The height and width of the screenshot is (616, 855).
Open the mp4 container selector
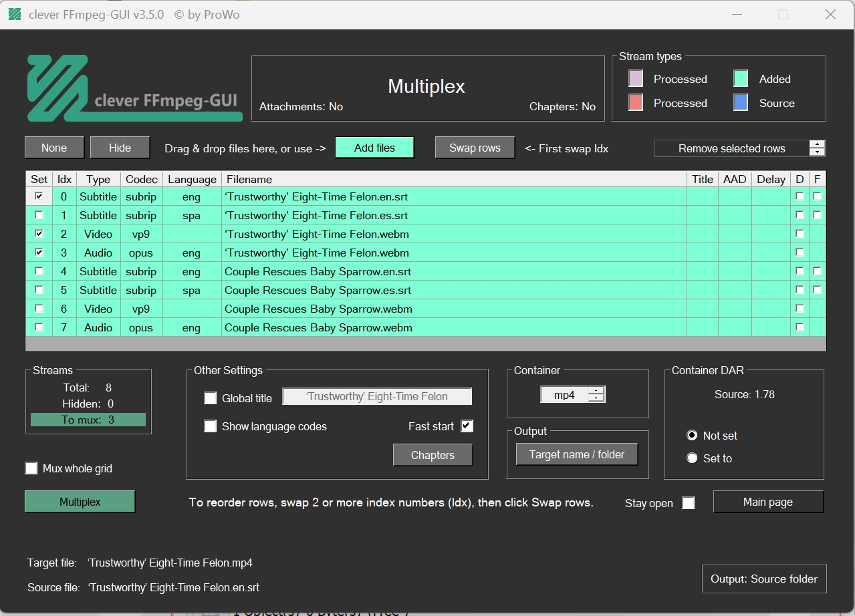pos(565,395)
